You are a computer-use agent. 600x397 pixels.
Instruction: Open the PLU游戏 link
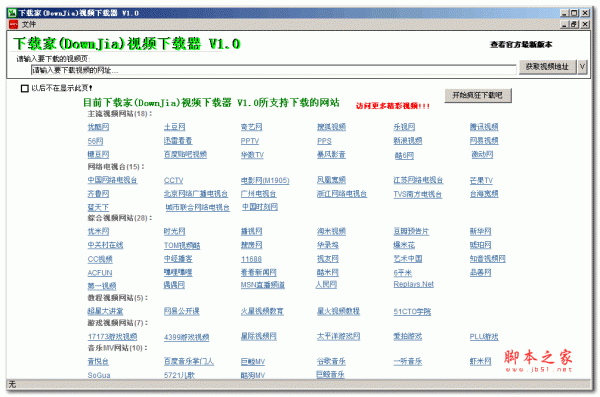click(x=484, y=337)
